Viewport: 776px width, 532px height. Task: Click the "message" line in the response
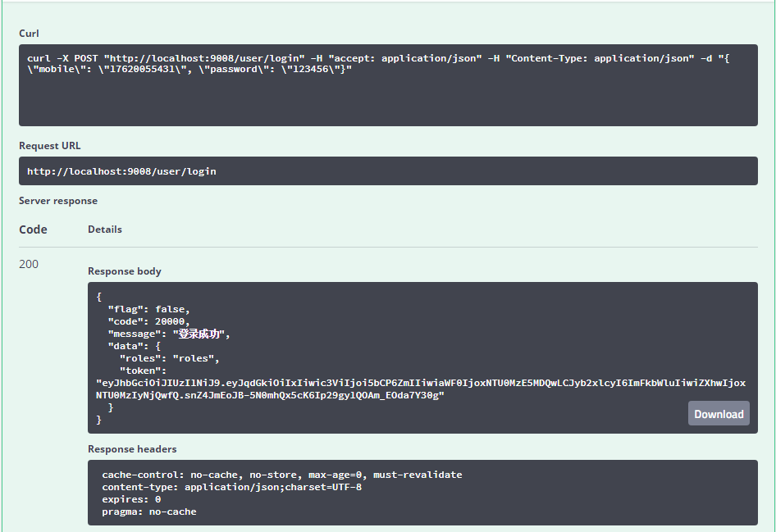[169, 334]
